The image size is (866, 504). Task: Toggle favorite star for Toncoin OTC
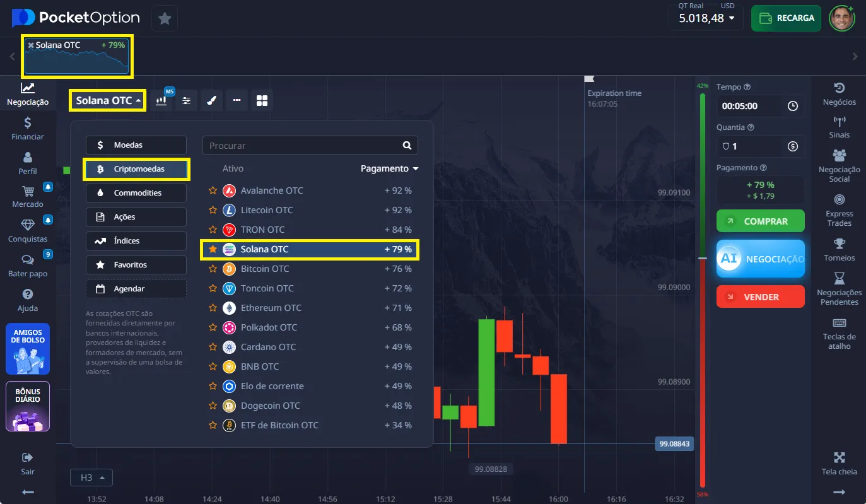[213, 288]
